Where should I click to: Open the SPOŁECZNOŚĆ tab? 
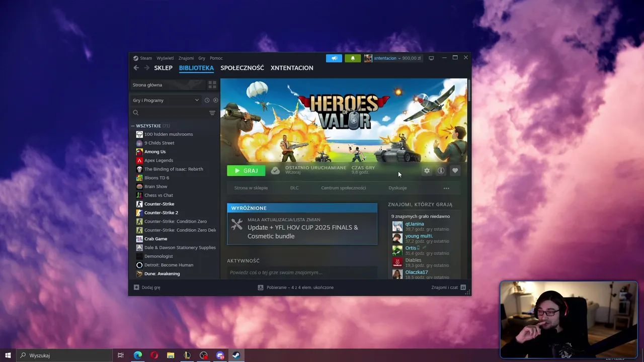coord(242,68)
